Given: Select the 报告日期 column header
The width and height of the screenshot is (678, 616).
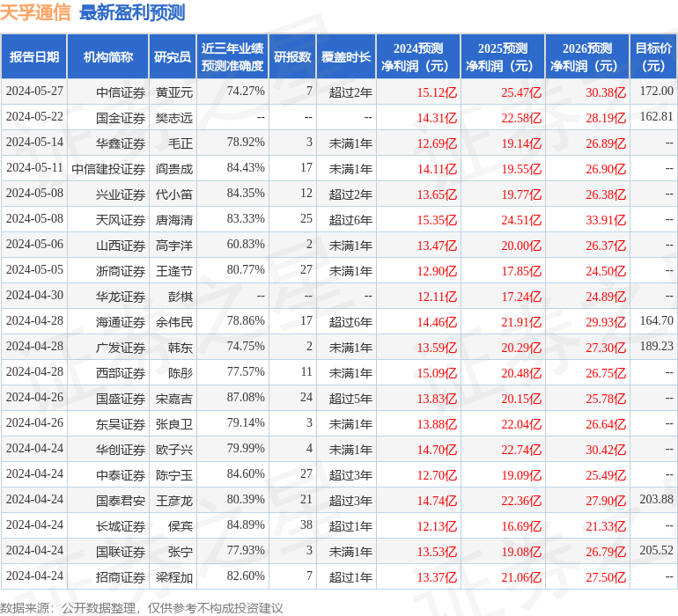Looking at the screenshot, I should (x=34, y=56).
